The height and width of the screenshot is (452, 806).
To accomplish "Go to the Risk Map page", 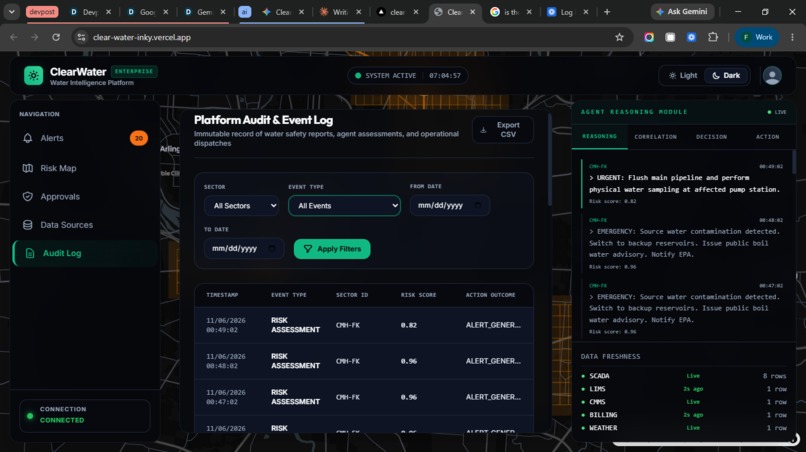I will tap(85, 168).
